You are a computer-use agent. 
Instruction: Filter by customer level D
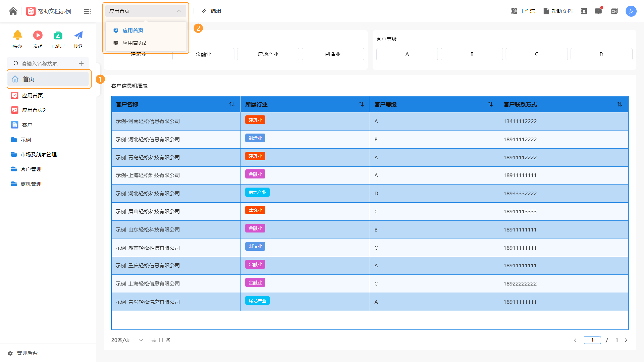pos(601,54)
